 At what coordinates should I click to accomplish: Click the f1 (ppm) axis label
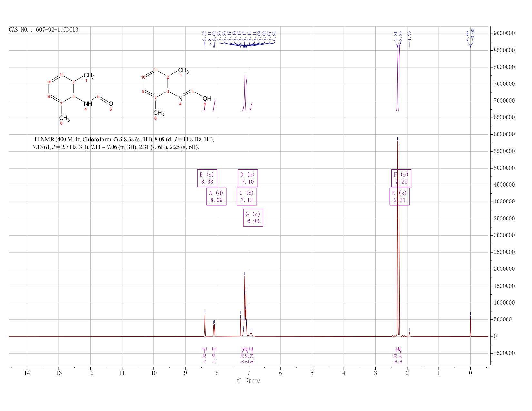point(248,380)
